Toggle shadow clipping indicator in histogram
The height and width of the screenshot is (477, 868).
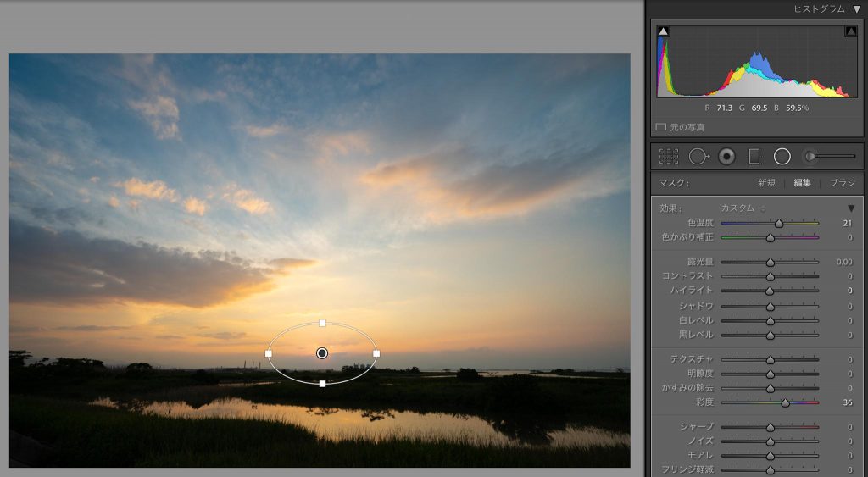(663, 31)
